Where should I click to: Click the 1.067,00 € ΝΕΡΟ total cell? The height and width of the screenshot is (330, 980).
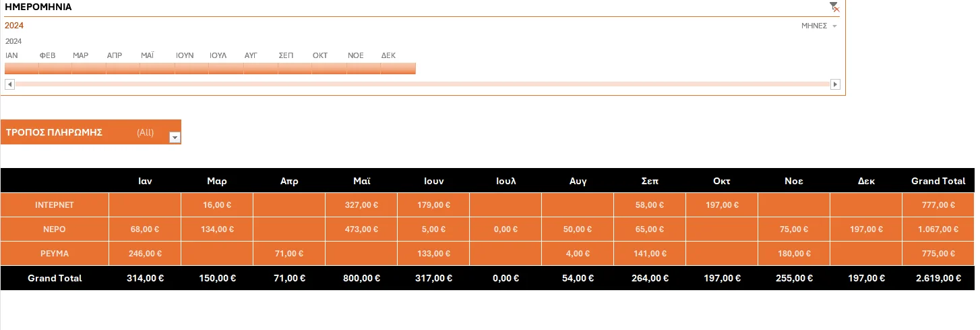(938, 229)
